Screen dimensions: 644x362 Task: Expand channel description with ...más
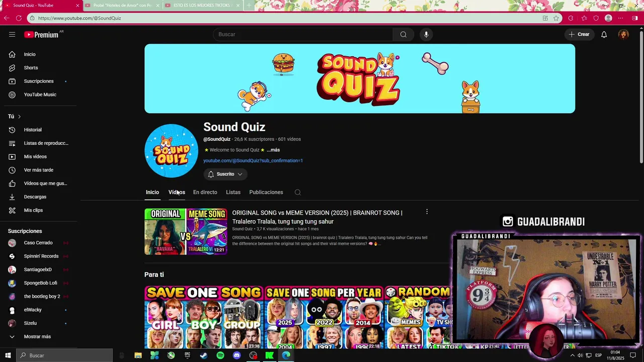[x=273, y=150]
